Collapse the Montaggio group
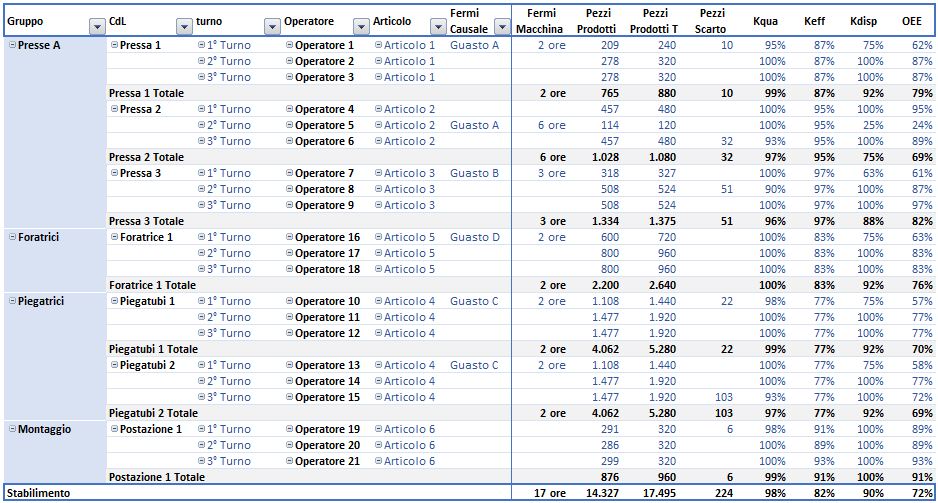938x503 pixels. [x=12, y=429]
